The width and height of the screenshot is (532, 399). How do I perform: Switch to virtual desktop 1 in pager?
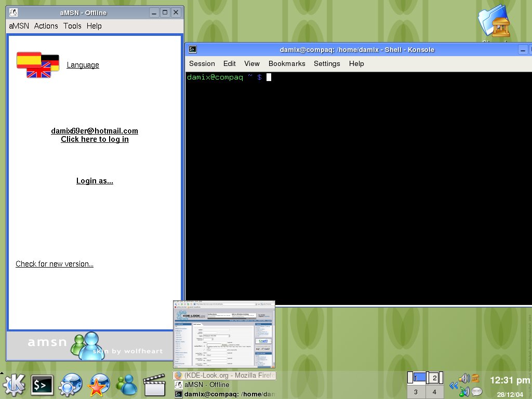(417, 377)
